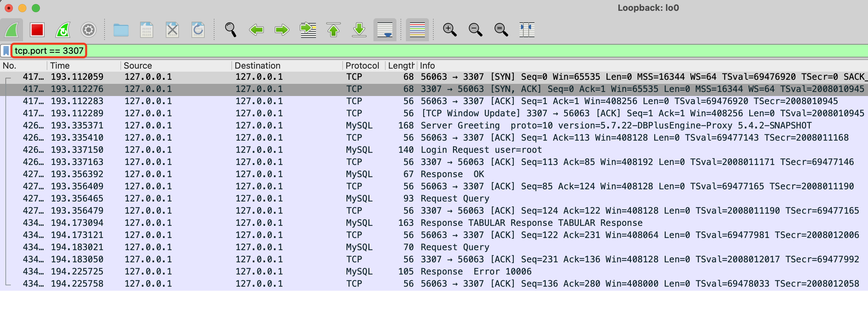Save this capture file
The image size is (868, 334).
click(x=146, y=30)
